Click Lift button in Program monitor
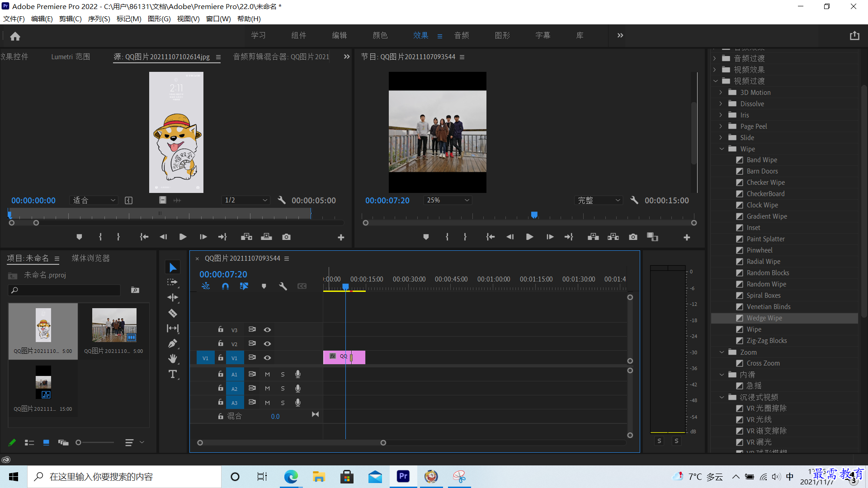Viewport: 868px width, 488px height. (593, 237)
